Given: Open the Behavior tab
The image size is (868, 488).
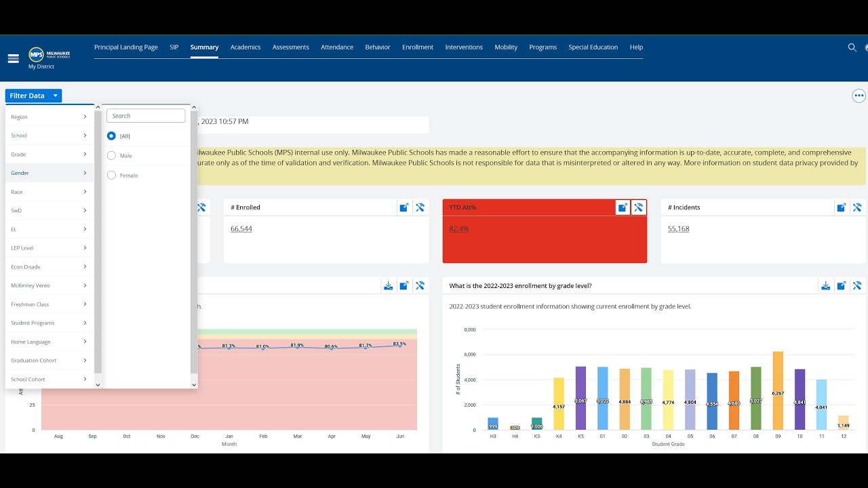Looking at the screenshot, I should tap(378, 47).
